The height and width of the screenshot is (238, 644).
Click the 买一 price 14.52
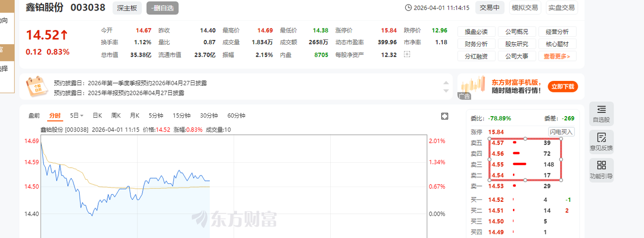496,199
